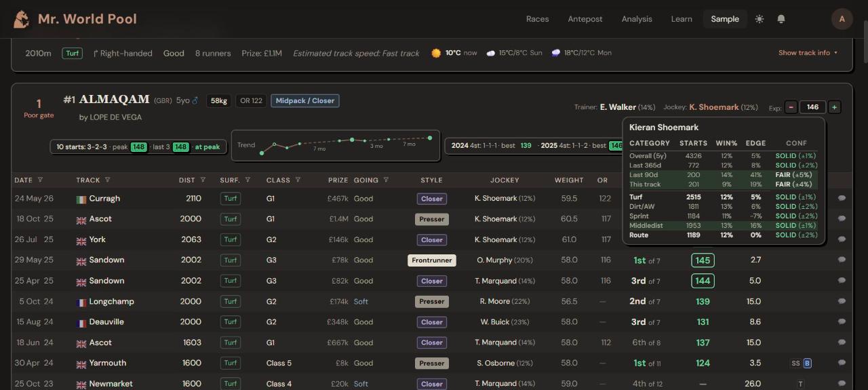Click the Frontrunner style badge
Viewport: 868px width, 390px height.
tap(431, 260)
